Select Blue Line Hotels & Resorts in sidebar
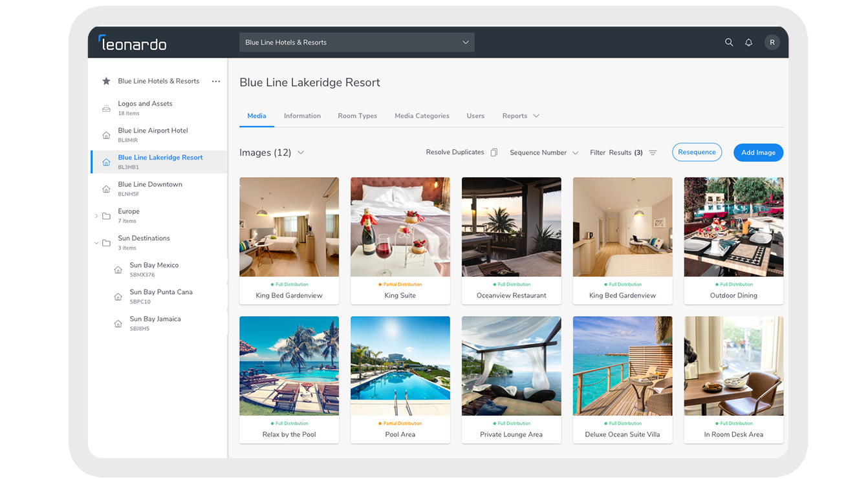 [x=158, y=81]
